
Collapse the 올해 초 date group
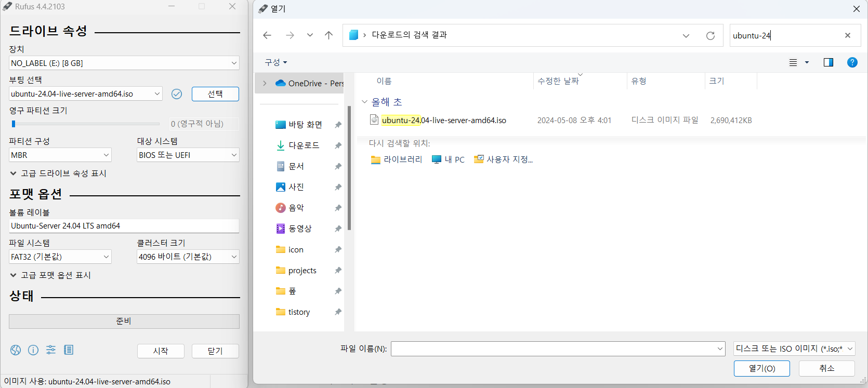point(364,102)
